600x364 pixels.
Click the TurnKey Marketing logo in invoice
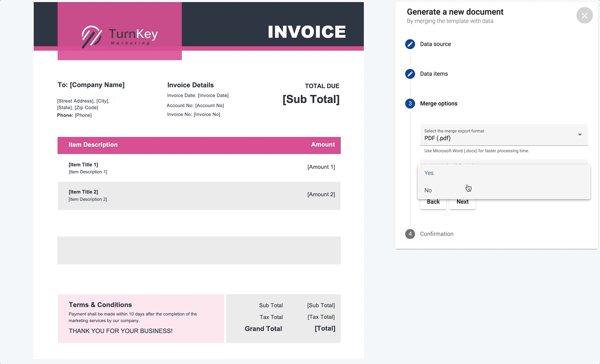pyautogui.click(x=120, y=36)
